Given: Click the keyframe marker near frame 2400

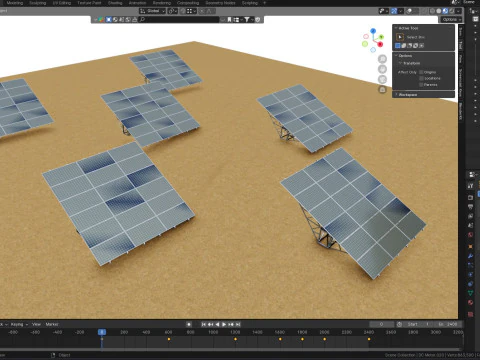Looking at the screenshot, I should point(369,339).
